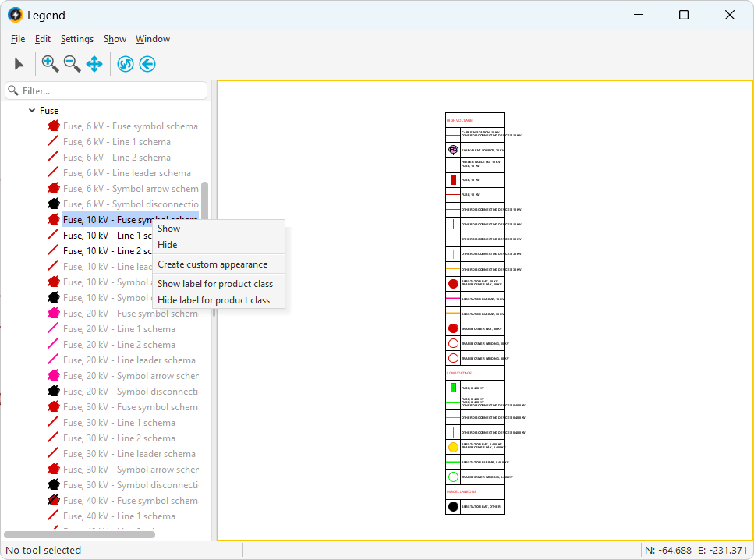Collapse the Fuse tree node
Viewport: 754px width, 560px height.
[x=32, y=111]
